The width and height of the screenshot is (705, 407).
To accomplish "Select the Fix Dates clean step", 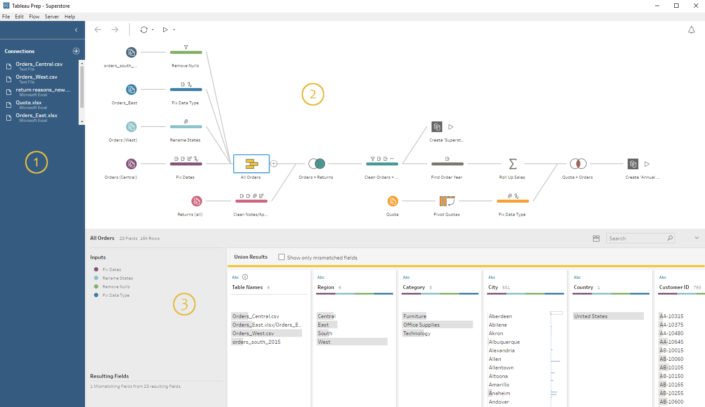I will click(186, 163).
